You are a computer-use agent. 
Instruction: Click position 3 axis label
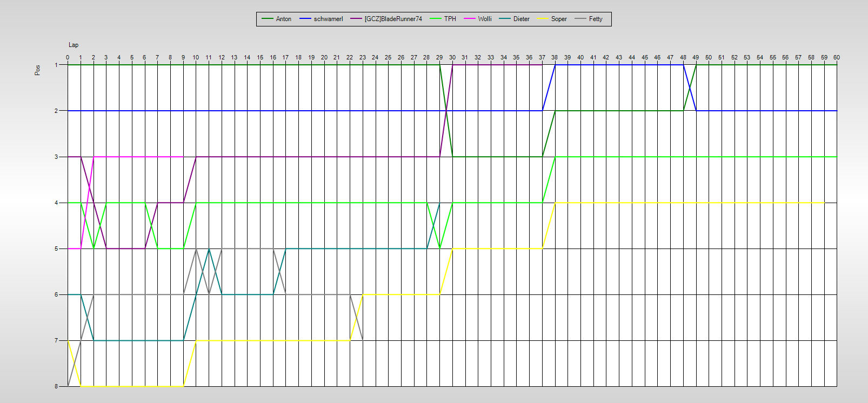coord(56,157)
